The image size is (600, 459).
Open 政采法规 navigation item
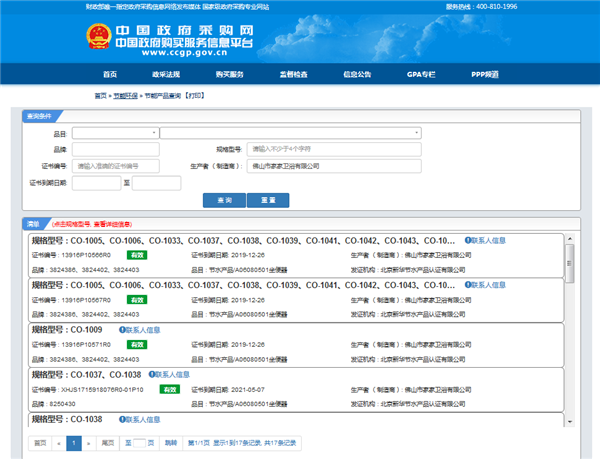click(x=166, y=74)
